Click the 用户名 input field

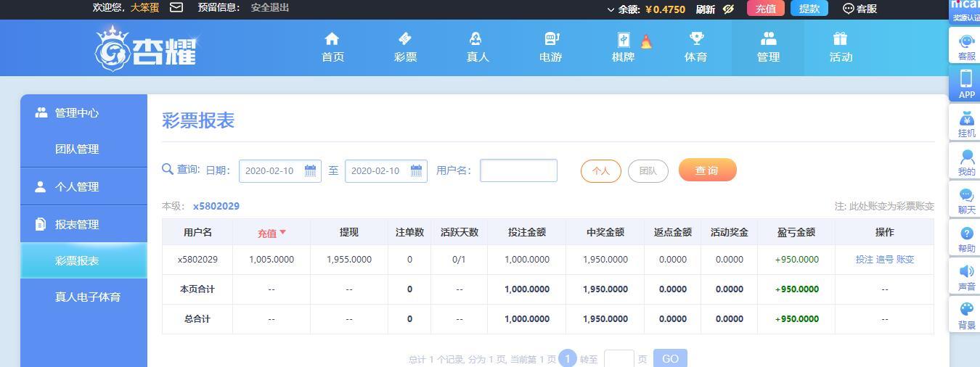pyautogui.click(x=518, y=170)
